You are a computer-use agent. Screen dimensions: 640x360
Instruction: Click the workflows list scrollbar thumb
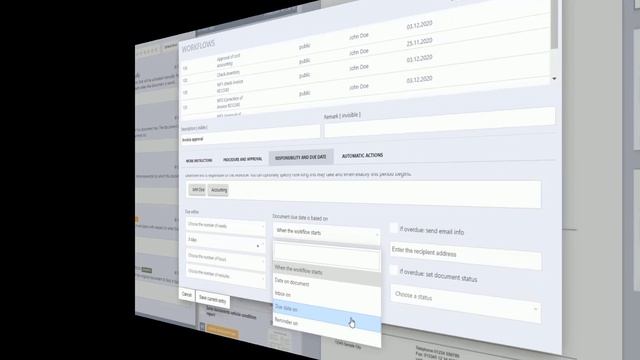pyautogui.click(x=554, y=24)
